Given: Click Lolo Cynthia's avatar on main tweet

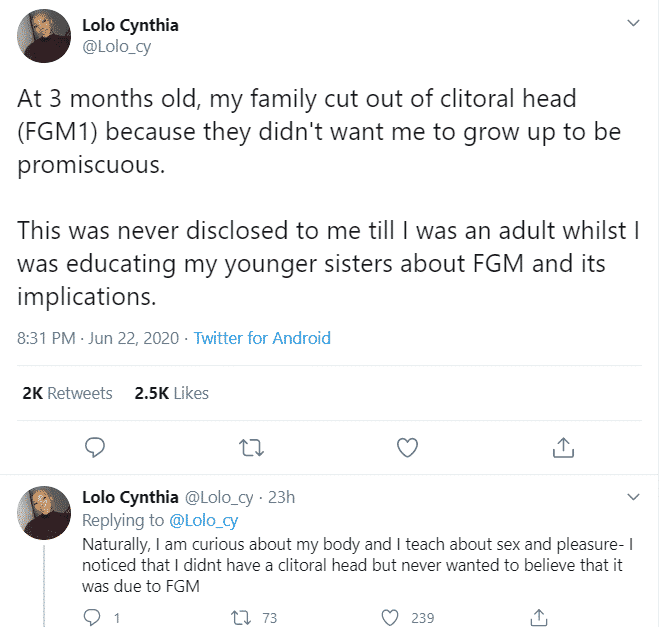Looking at the screenshot, I should [42, 35].
